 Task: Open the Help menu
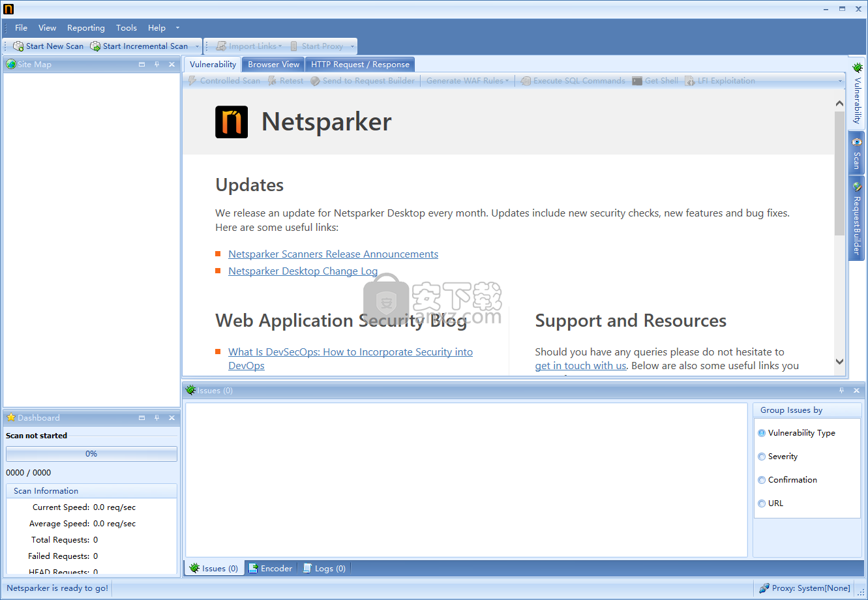[157, 28]
